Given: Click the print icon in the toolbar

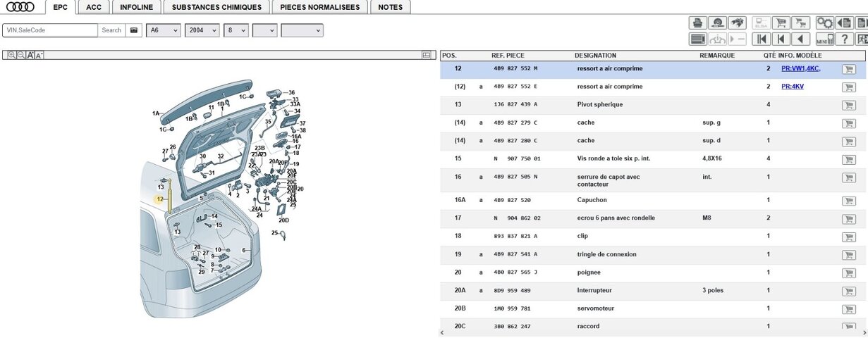Looking at the screenshot, I should click(697, 23).
